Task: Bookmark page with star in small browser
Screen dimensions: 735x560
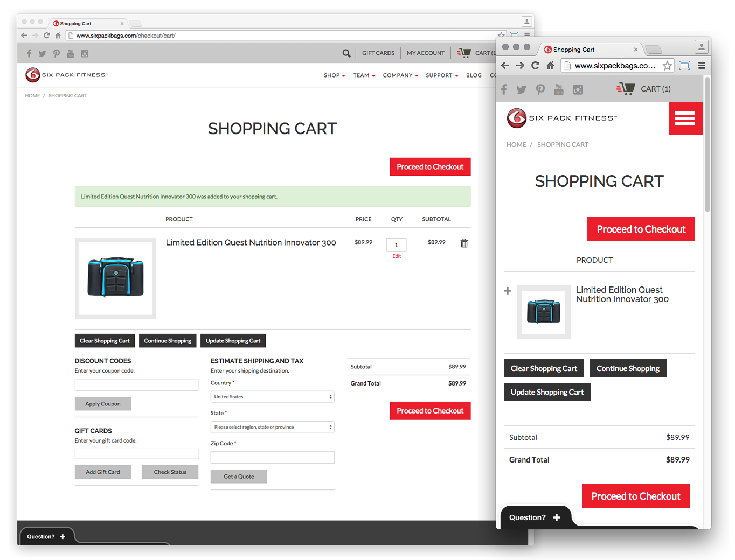Action: [667, 66]
